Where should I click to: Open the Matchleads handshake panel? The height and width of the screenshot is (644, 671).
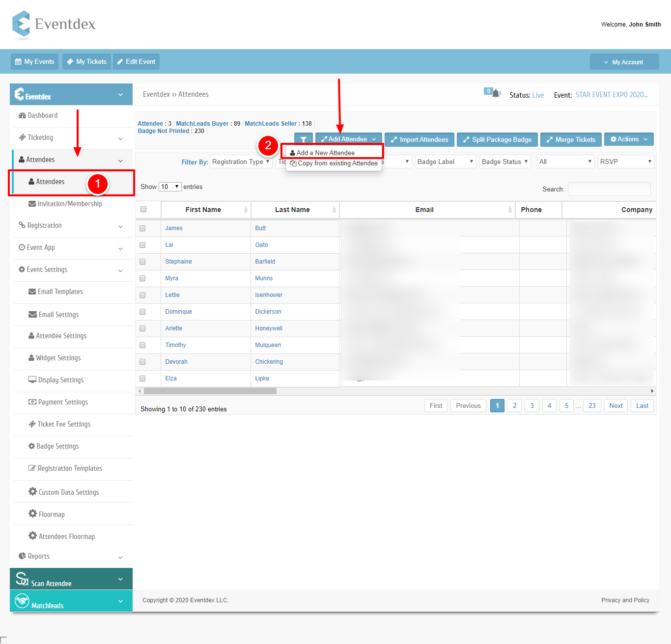[71, 601]
